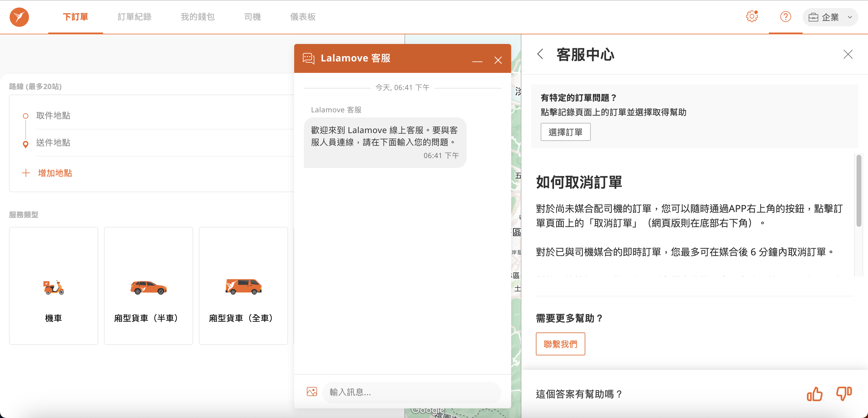Viewport: 868px width, 418px height.
Task: Click the motorcycle scooter icon
Action: 54,287
